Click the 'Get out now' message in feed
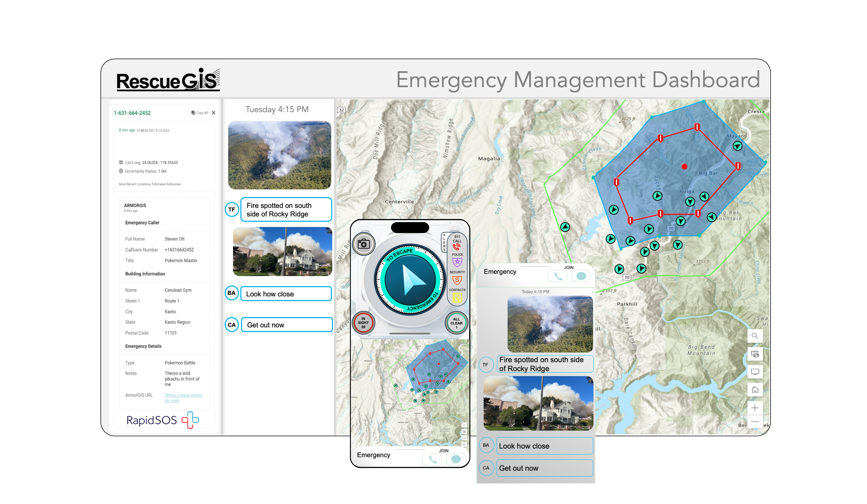Viewport: 867px width, 504px height. tap(287, 325)
